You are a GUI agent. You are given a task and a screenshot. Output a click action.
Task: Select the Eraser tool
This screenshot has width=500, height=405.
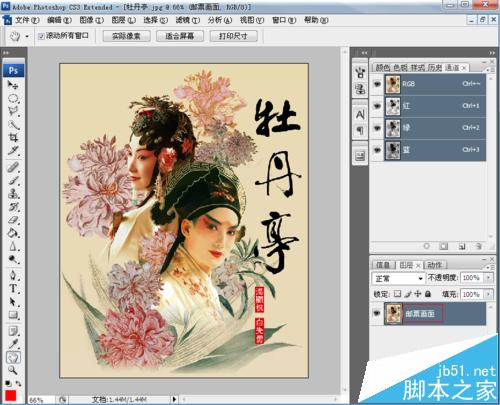pos(13,220)
